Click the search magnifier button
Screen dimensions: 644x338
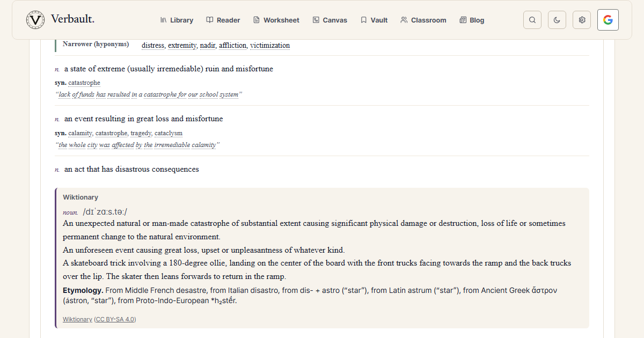coord(532,20)
